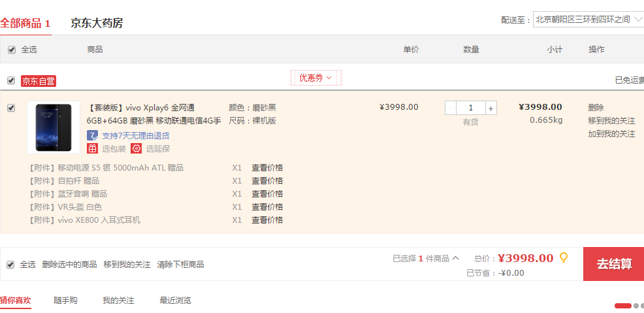Click the 尺码：裸机版 text
Image resolution: width=644 pixels, height=313 pixels.
click(252, 121)
